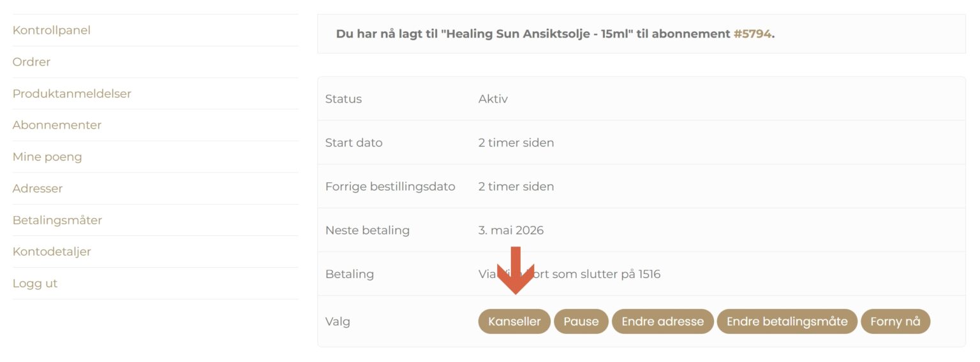980x362 pixels.
Task: Click the Pause subscription button
Action: pos(581,322)
